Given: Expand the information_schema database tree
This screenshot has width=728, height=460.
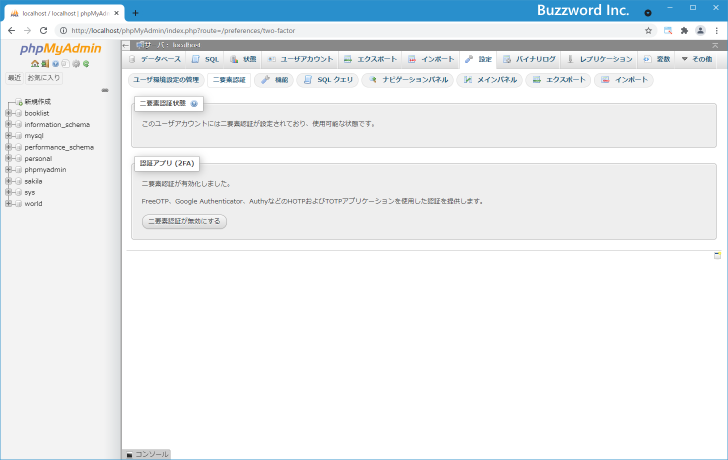Looking at the screenshot, I should point(8,124).
